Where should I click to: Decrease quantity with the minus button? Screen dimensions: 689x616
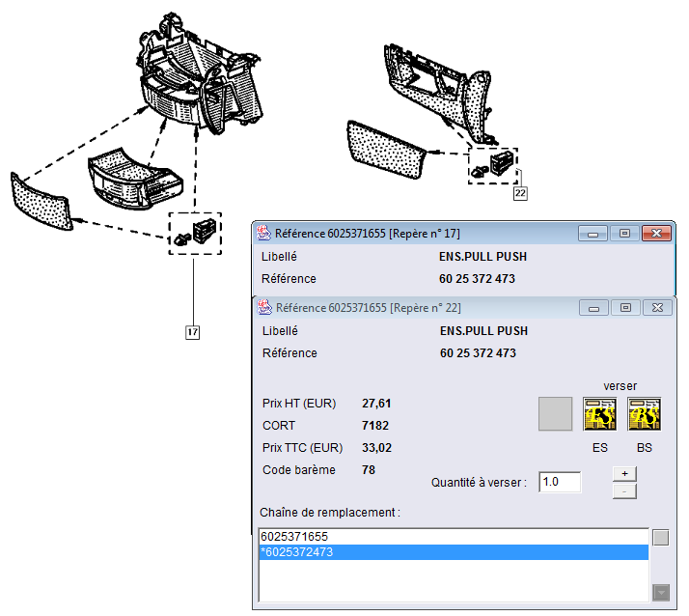click(x=623, y=491)
